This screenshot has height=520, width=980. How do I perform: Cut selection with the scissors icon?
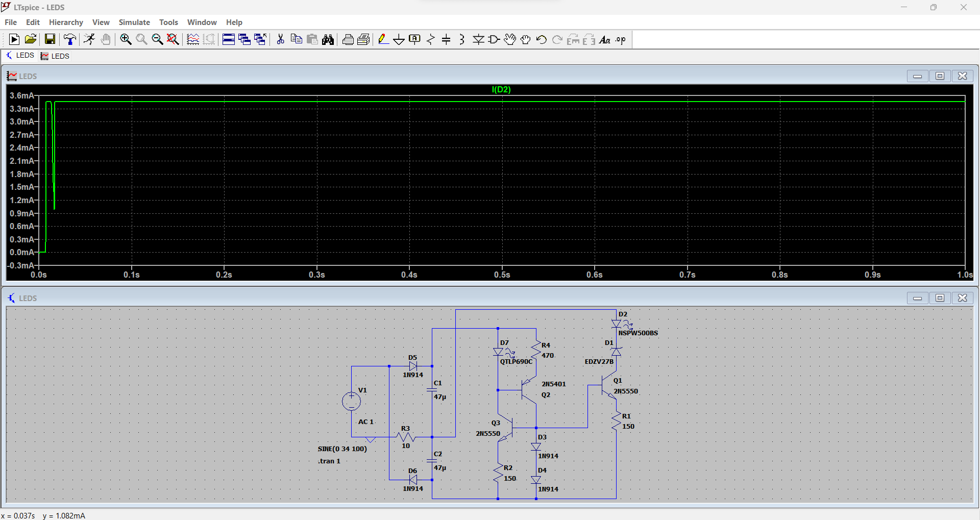(x=280, y=39)
